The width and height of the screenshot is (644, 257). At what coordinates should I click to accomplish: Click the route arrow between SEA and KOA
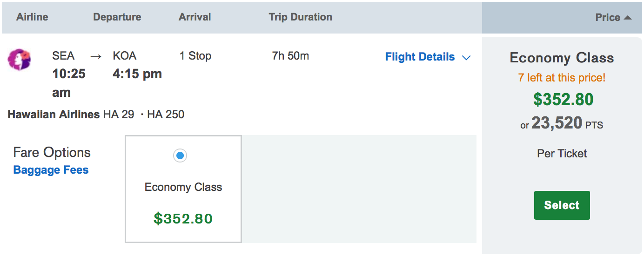[x=96, y=56]
